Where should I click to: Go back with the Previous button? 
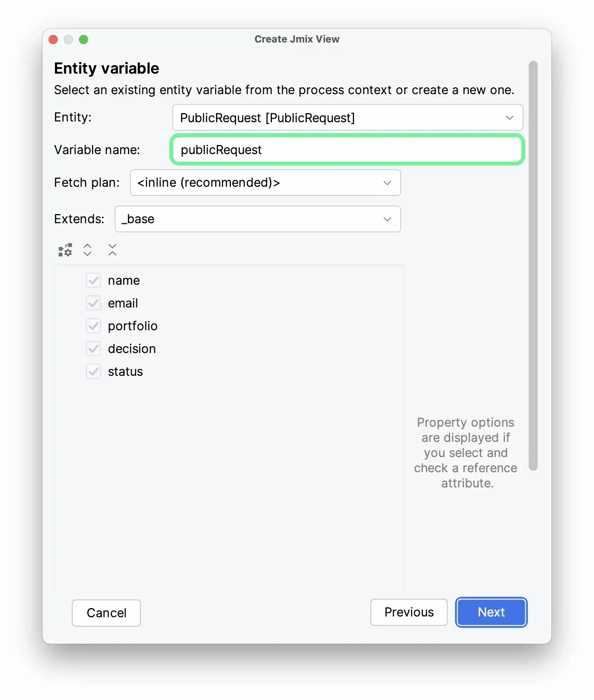409,612
